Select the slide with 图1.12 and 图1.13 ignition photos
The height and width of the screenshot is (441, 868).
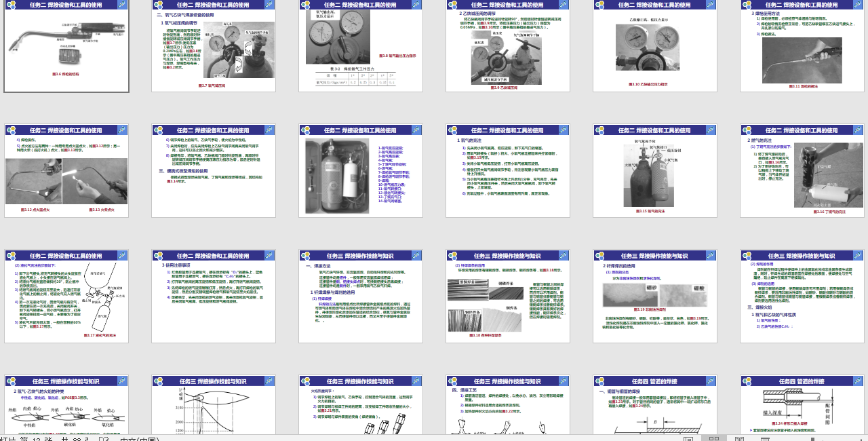click(67, 171)
